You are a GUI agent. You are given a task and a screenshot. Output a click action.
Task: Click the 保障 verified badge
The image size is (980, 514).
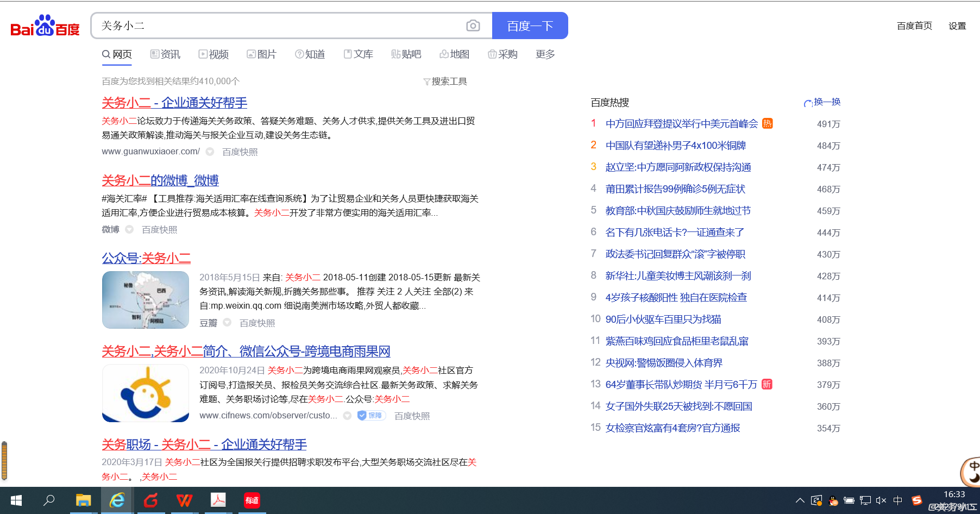point(371,416)
